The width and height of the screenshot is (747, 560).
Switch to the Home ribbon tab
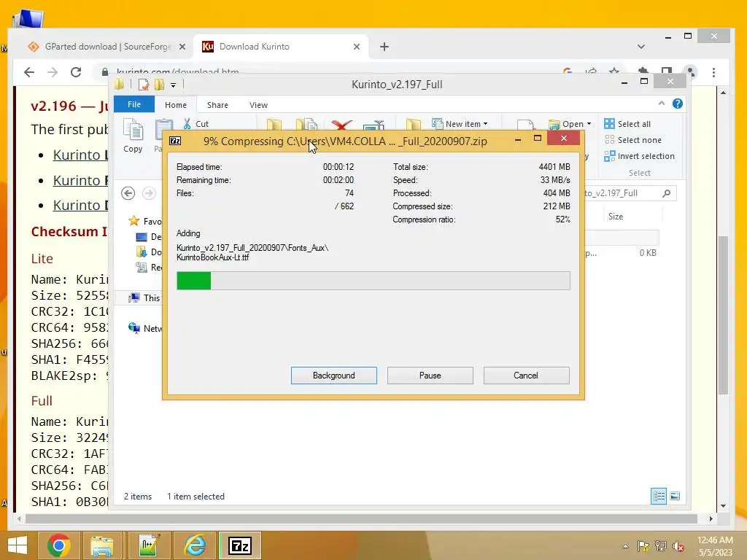176,105
